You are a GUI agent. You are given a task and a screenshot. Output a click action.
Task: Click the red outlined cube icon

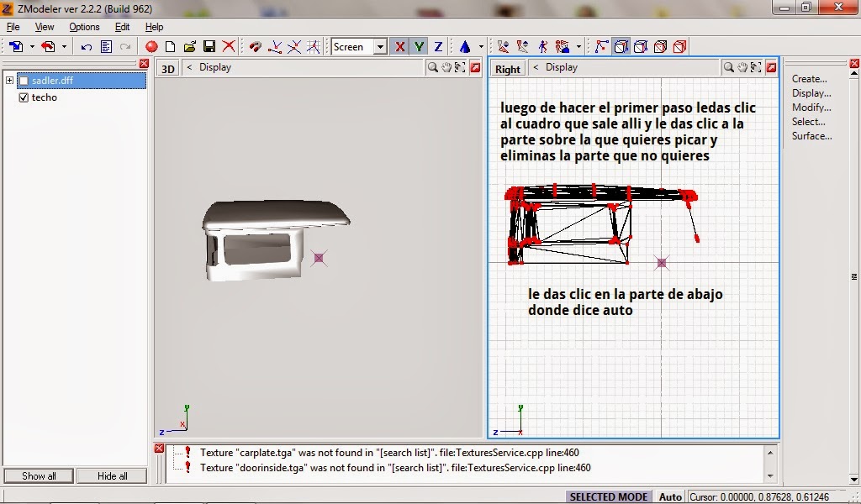tap(679, 46)
